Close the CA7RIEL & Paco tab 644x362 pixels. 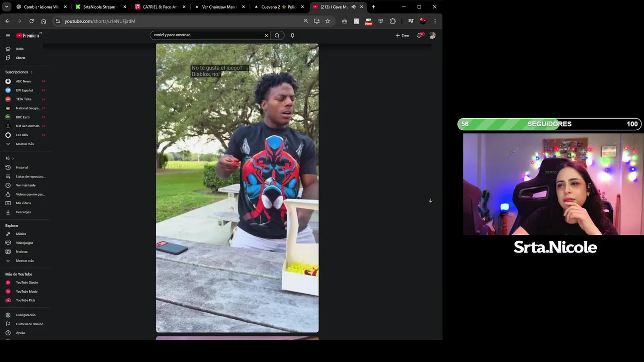[x=184, y=7]
